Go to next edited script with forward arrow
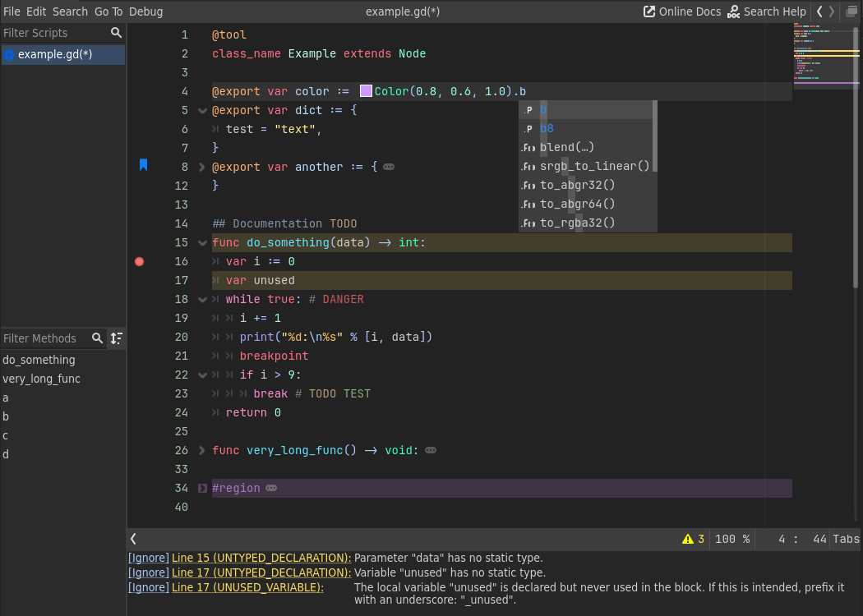Screen dimensions: 863x616 click(832, 11)
